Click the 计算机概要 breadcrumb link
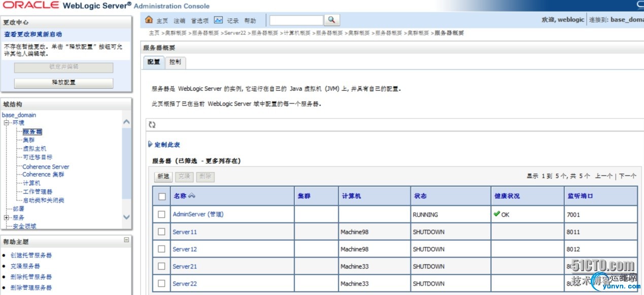The image size is (644, 295). pos(297,33)
